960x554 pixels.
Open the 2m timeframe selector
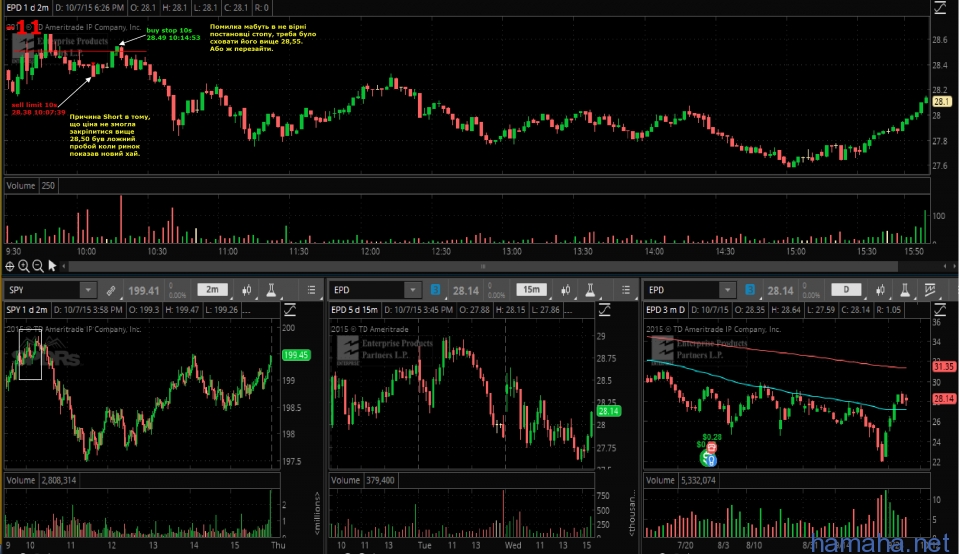pyautogui.click(x=212, y=290)
